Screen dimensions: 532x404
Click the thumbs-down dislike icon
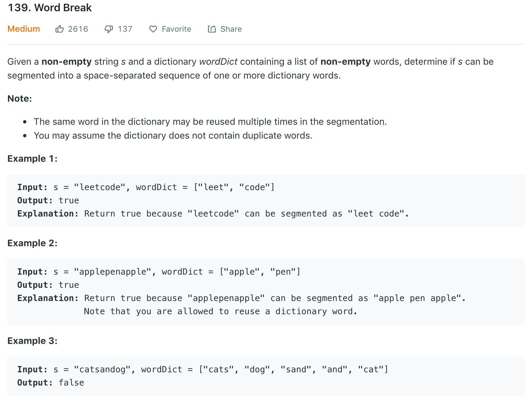coord(109,29)
